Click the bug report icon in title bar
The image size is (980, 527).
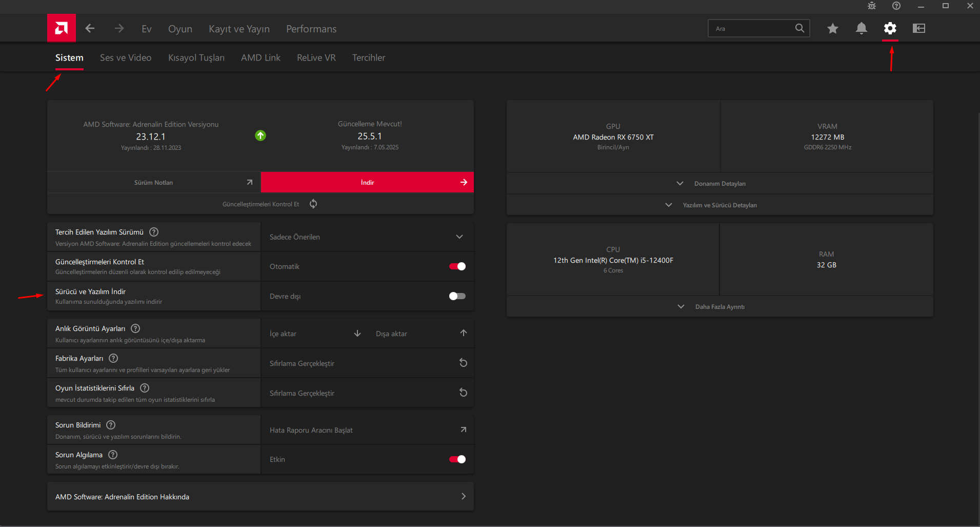(872, 6)
